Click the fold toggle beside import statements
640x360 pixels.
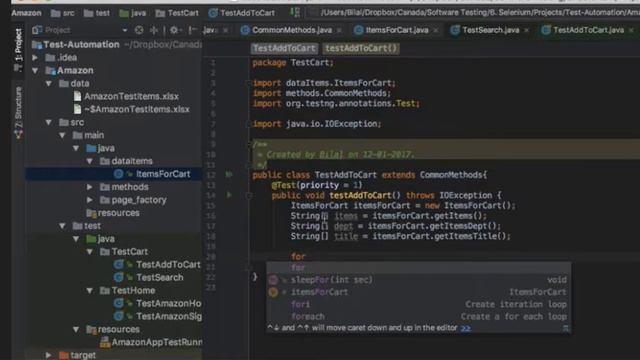click(248, 83)
